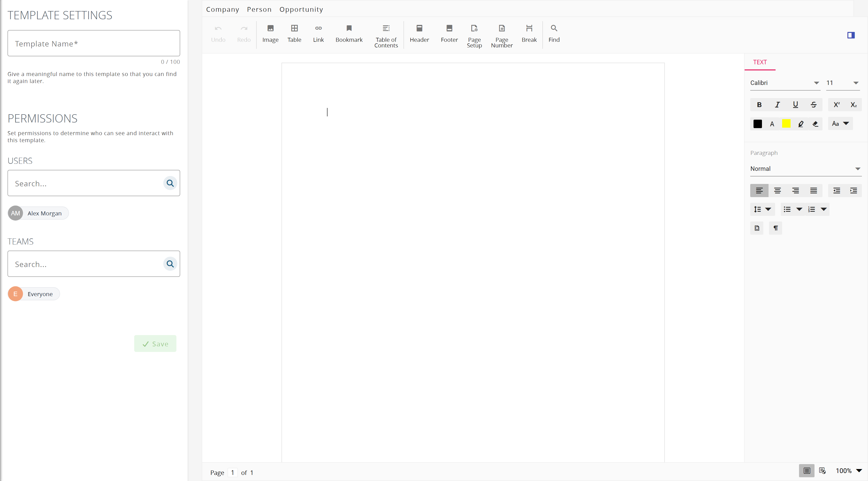Click the Everyone team chip

pos(34,294)
